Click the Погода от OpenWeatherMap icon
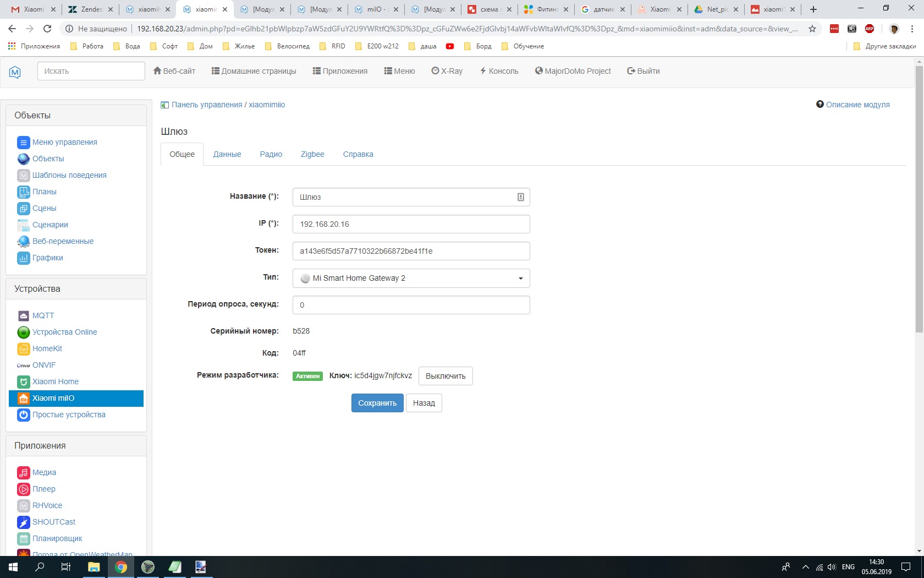924x578 pixels. (x=23, y=553)
